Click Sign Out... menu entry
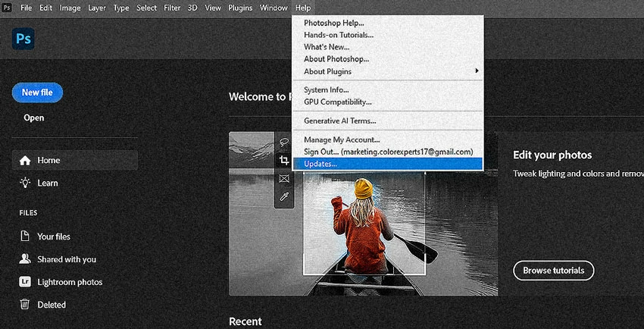This screenshot has width=644, height=329. (387, 152)
